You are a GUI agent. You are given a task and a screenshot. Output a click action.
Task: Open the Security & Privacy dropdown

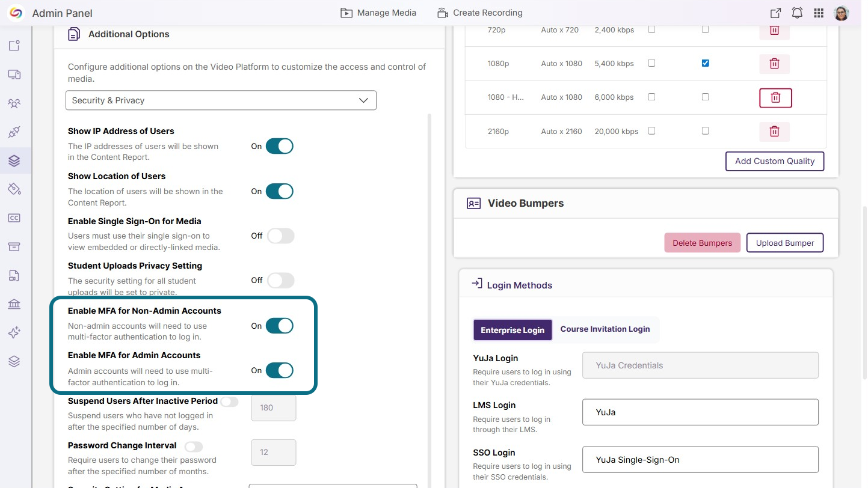click(x=221, y=100)
